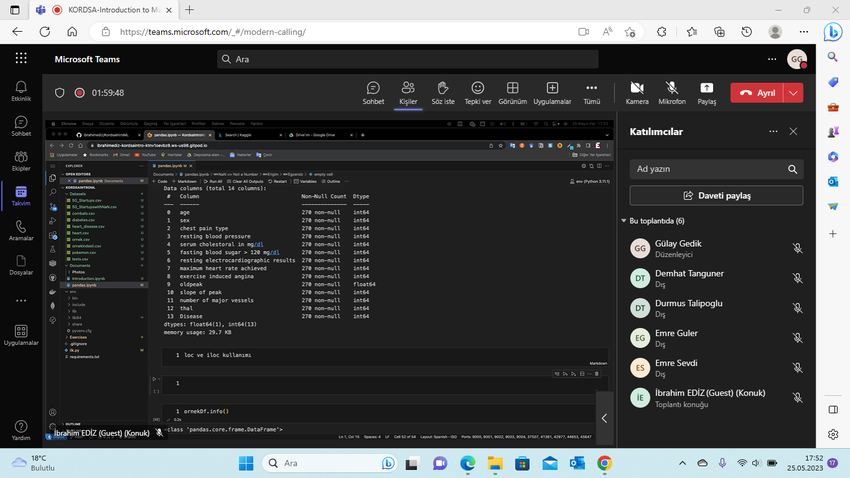Click the Ad yazın input field
Screen dimensions: 850x478
tap(710, 169)
